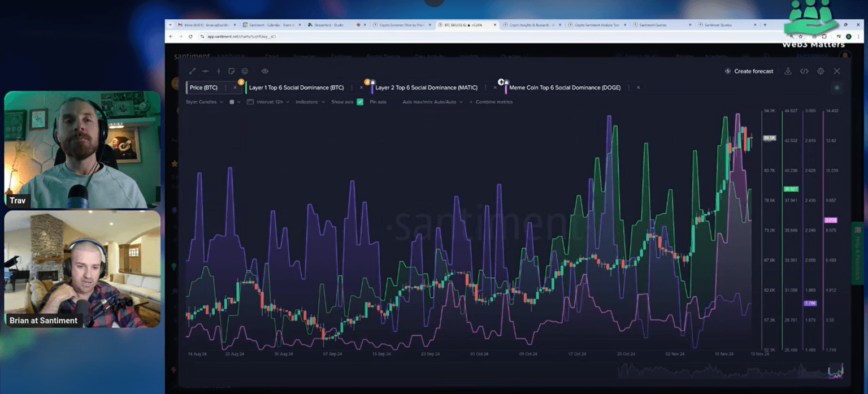Viewport: 868px width, 394px height.
Task: Expand the Style: Candles dropdown
Action: point(205,102)
